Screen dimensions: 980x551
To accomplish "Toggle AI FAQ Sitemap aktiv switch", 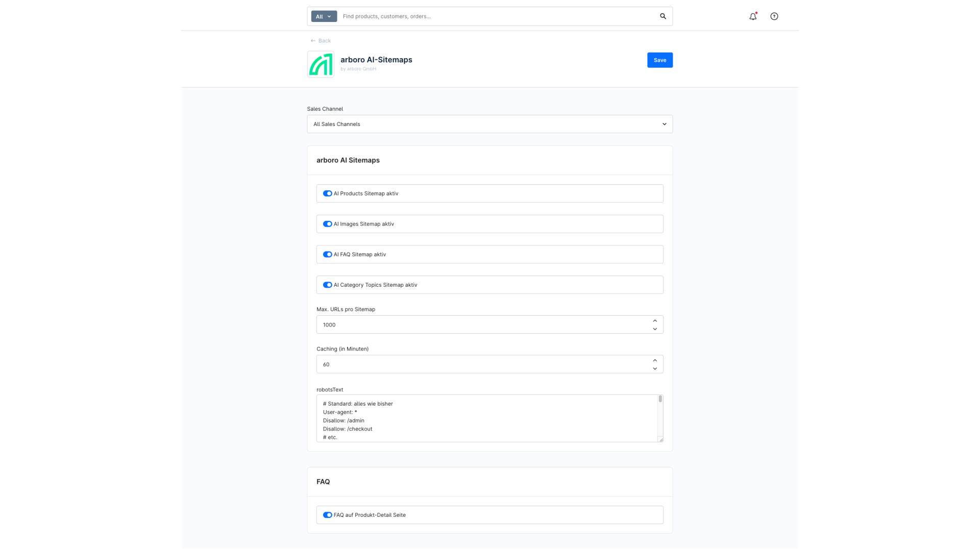I will (x=327, y=255).
